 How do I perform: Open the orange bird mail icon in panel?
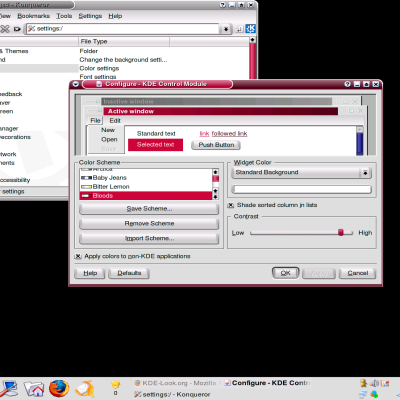85,389
